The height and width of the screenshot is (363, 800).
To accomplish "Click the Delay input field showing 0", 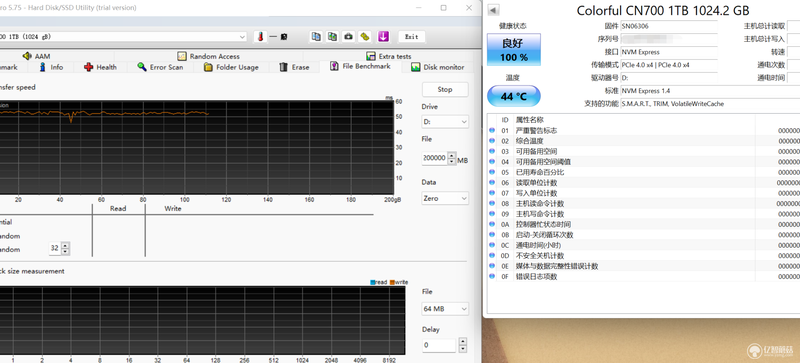I will pos(439,345).
